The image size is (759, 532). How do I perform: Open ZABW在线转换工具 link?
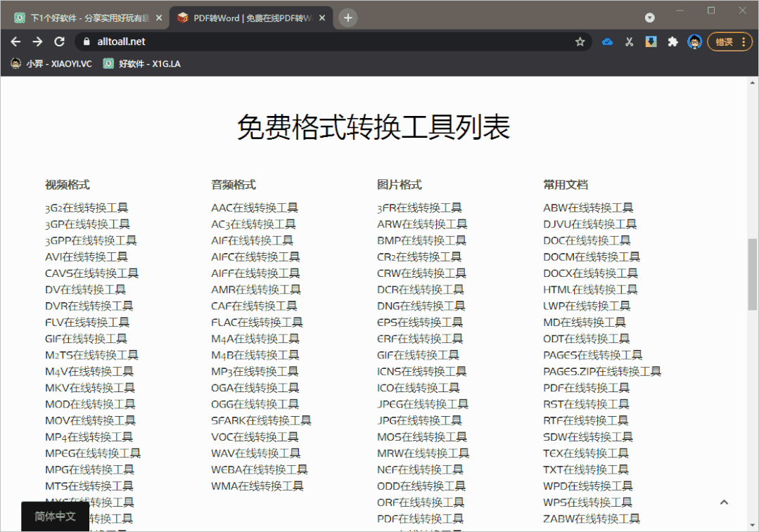pyautogui.click(x=592, y=519)
